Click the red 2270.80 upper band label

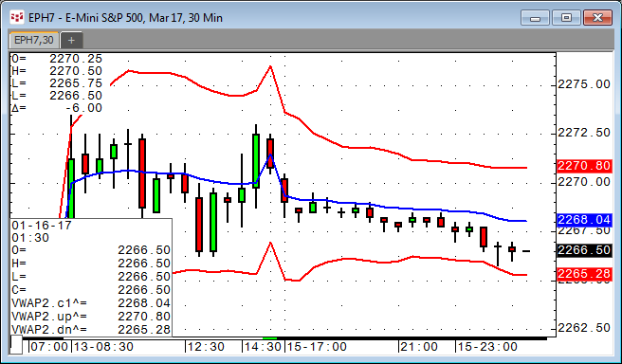(x=584, y=166)
